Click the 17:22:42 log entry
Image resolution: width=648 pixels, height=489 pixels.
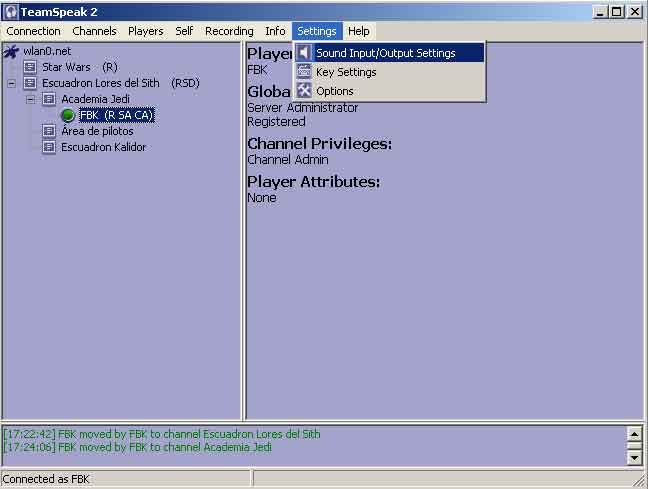(162, 434)
